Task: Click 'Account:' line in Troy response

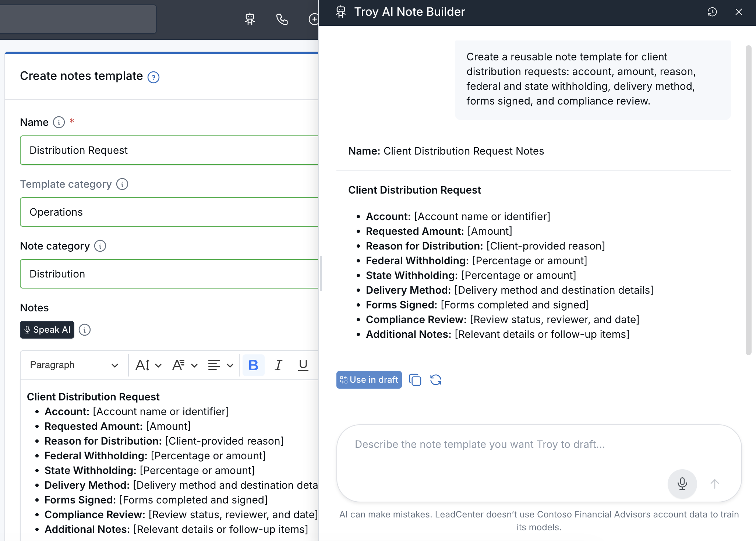Action: (x=458, y=216)
